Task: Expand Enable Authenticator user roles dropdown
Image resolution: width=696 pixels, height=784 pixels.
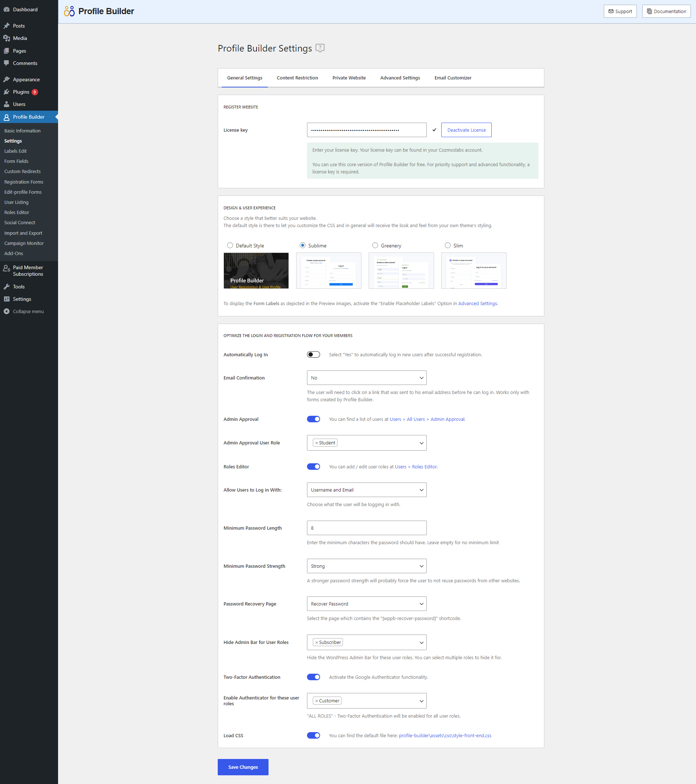Action: [x=367, y=701]
